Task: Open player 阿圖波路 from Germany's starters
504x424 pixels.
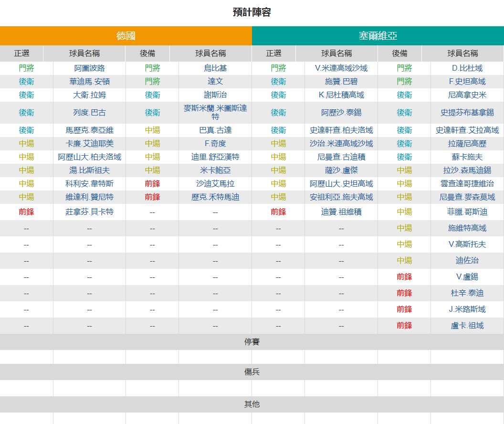Action: click(x=89, y=68)
